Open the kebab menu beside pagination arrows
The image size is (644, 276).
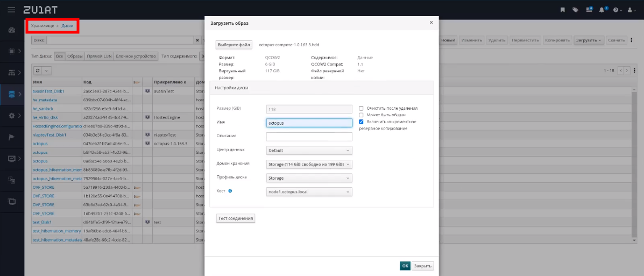[635, 70]
